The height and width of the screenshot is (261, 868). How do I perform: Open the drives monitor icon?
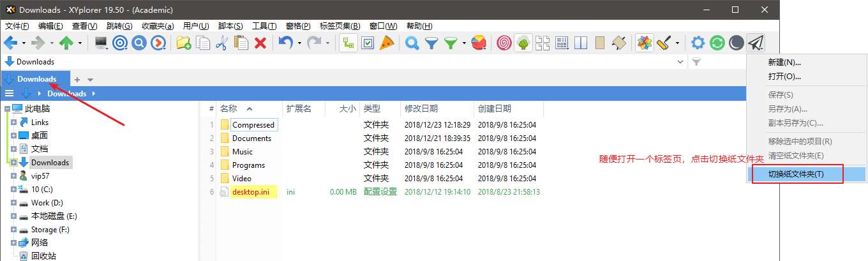pyautogui.click(x=101, y=43)
